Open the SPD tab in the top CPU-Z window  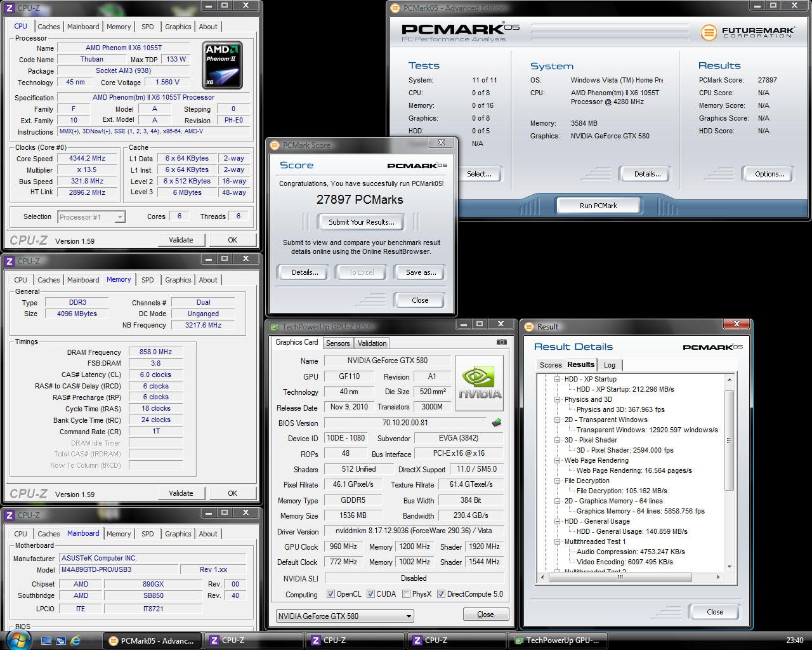click(x=148, y=27)
